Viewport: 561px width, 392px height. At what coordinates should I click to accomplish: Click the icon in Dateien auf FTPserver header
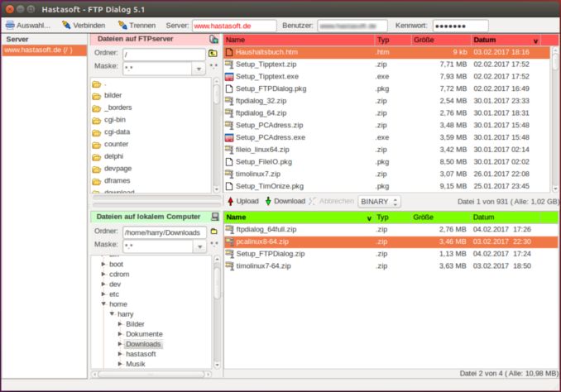[213, 39]
